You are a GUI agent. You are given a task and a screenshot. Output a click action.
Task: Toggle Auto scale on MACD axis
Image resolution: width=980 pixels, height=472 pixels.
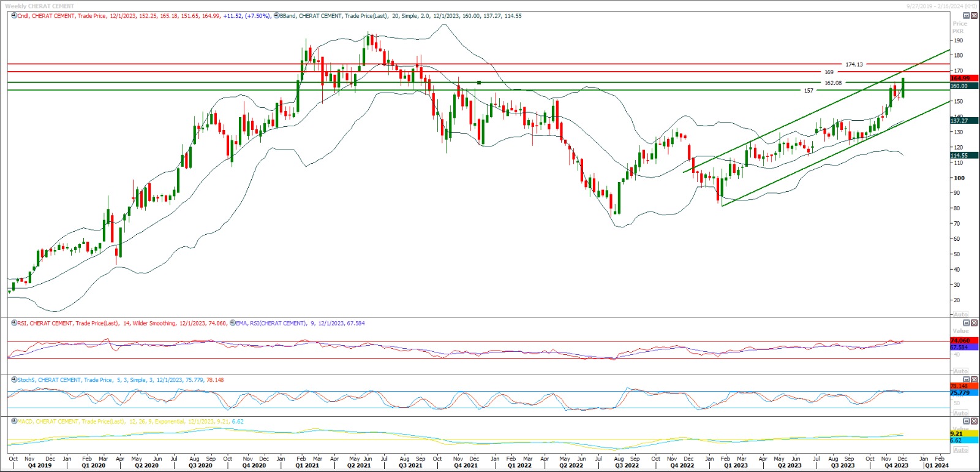pos(960,450)
